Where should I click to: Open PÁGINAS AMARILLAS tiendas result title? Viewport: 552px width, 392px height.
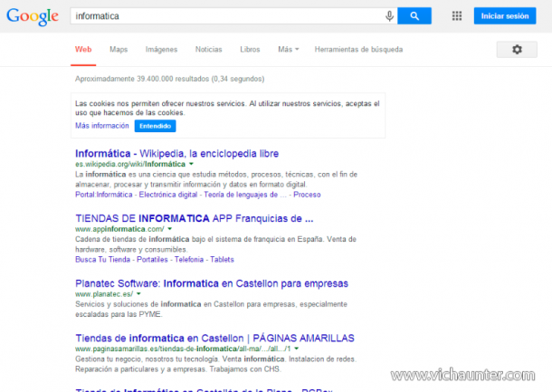[214, 339]
